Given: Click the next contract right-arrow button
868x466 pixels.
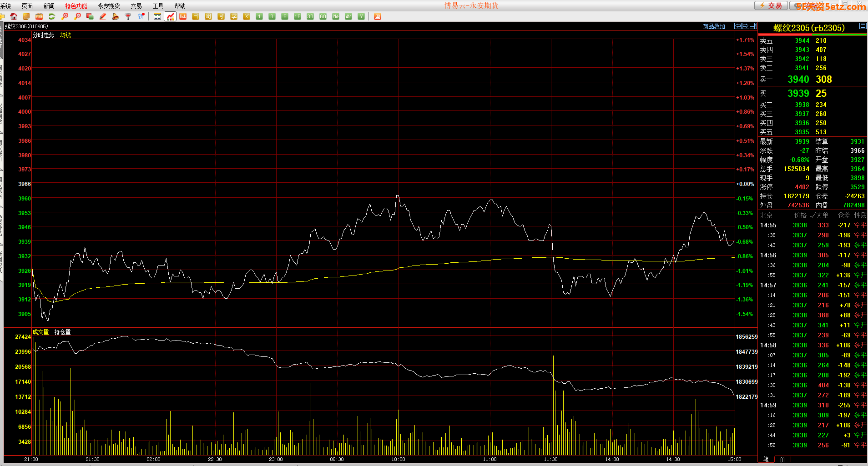Looking at the screenshot, I should point(746,26).
